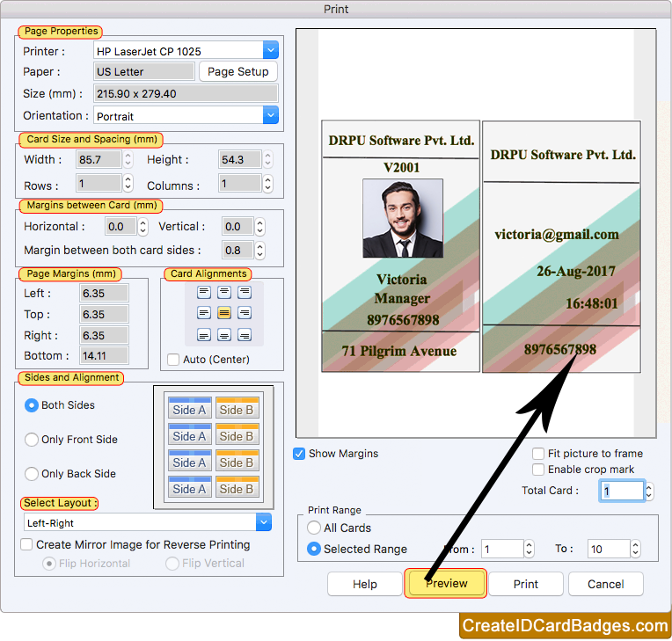Adjust Margin between both card sides stepper

(x=259, y=251)
